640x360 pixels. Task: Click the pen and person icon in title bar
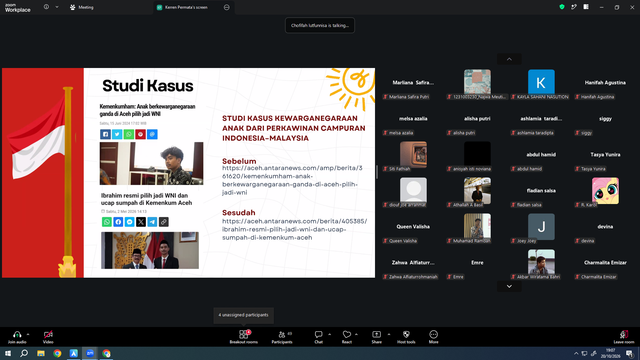pyautogui.click(x=574, y=7)
